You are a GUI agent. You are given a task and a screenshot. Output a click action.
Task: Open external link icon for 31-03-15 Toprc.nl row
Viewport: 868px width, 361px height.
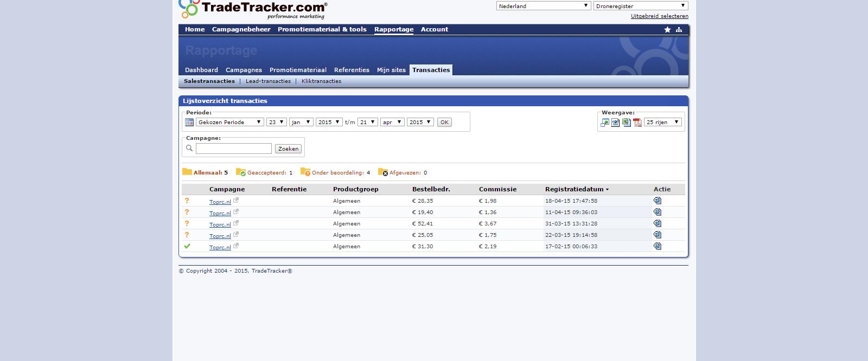(236, 223)
